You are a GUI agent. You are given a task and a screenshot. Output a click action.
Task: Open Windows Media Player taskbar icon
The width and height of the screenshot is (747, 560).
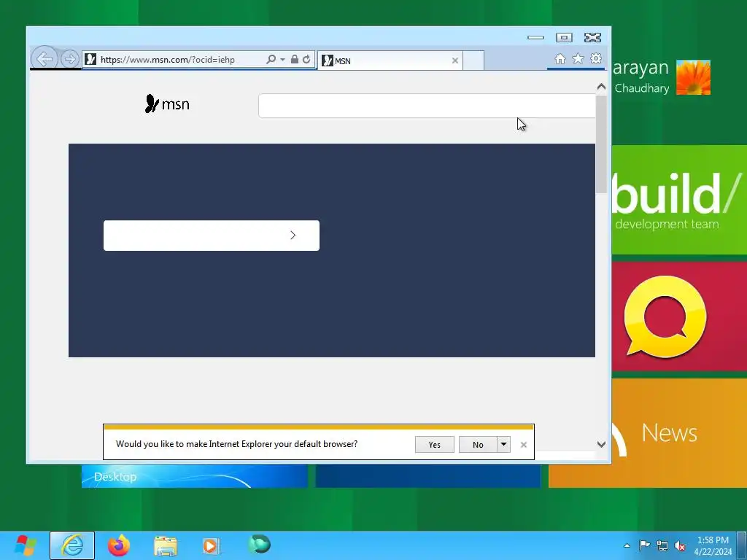click(211, 545)
